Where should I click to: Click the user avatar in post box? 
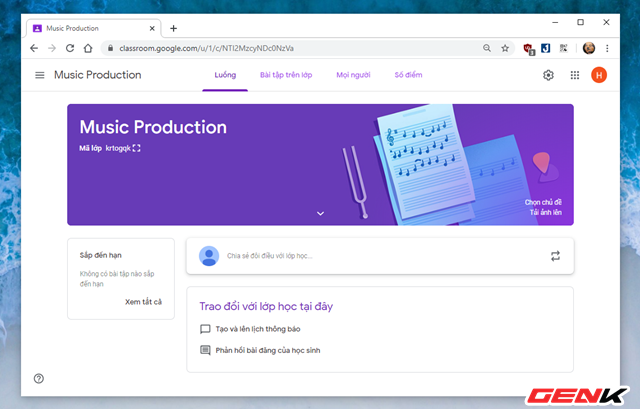coord(209,256)
